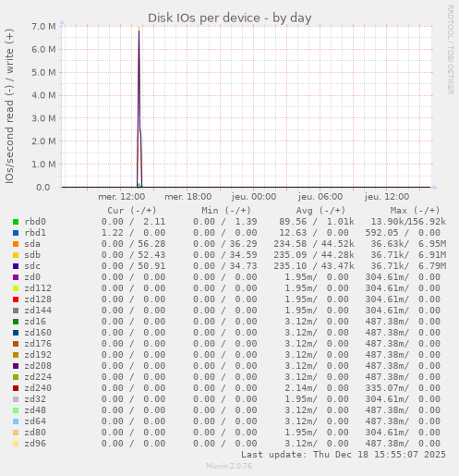Click the '0.0' y-axis label
Screen dimensions: 459x476
(43, 188)
